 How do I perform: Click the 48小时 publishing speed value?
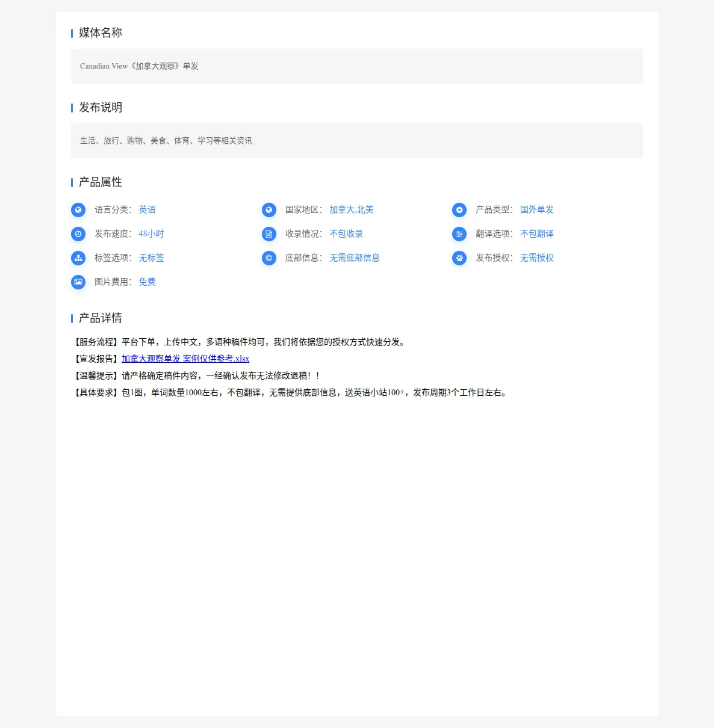[x=151, y=234]
